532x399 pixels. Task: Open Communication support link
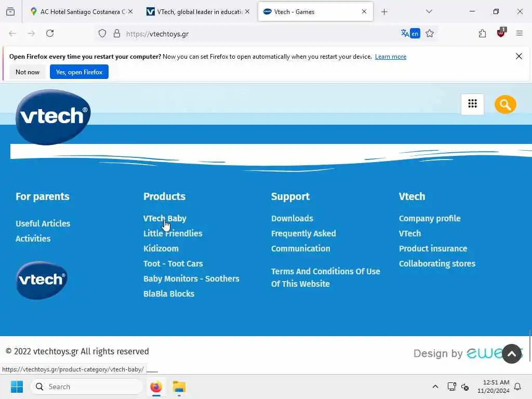pyautogui.click(x=301, y=248)
